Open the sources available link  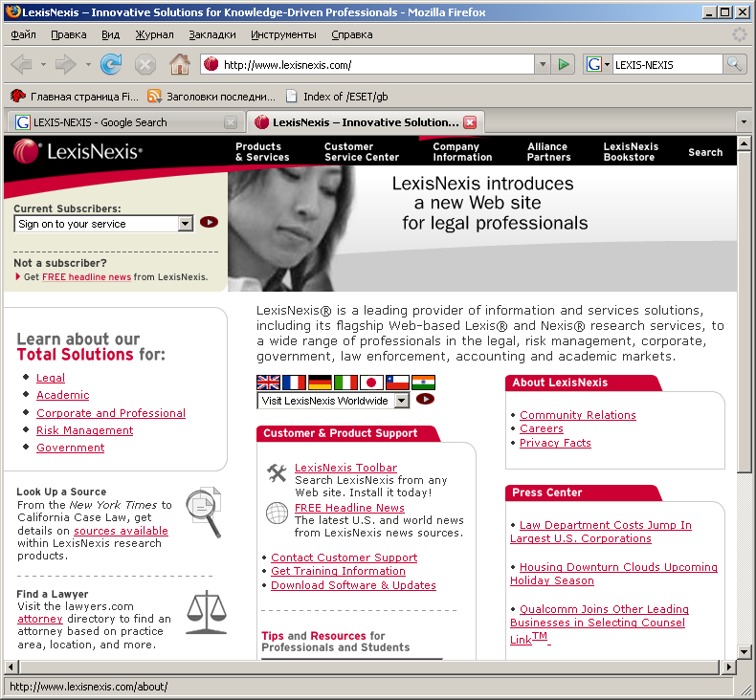(x=121, y=531)
